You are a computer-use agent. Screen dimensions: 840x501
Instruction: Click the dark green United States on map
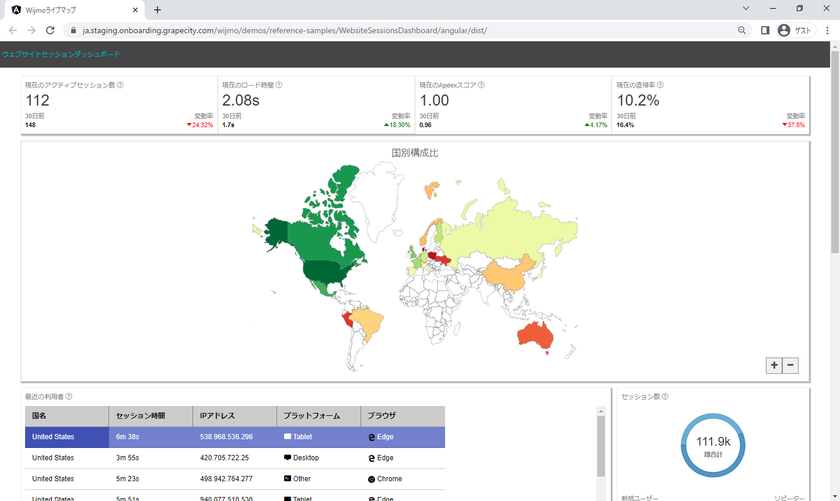pos(325,270)
